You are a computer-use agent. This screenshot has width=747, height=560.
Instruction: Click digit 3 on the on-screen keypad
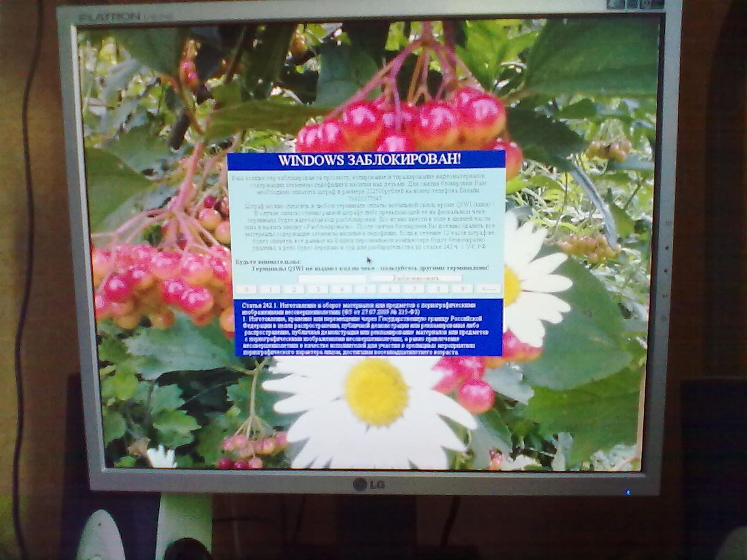(x=318, y=289)
